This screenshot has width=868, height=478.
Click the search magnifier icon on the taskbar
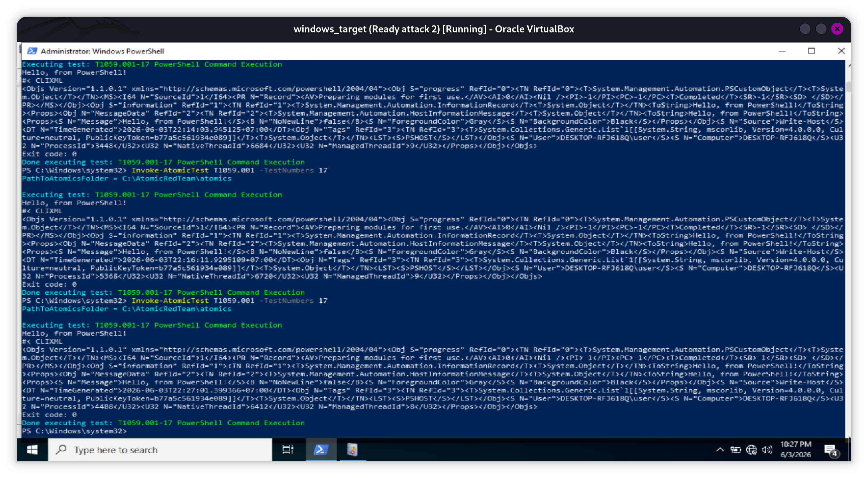(61, 450)
